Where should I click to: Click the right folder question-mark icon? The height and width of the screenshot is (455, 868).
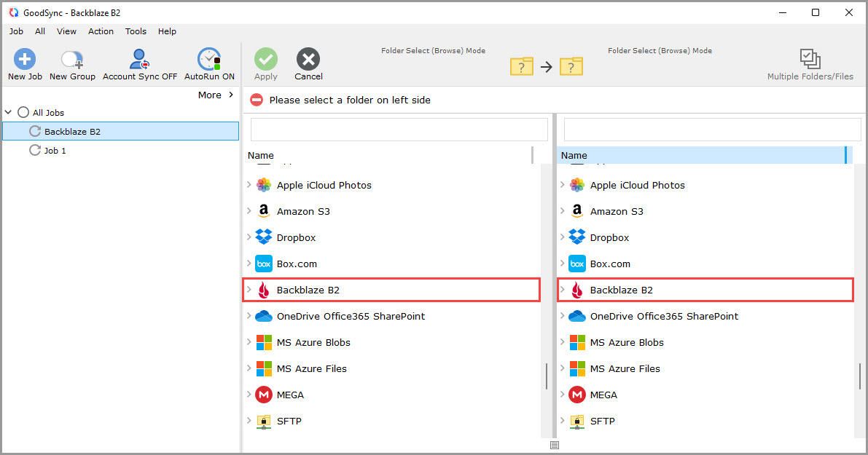tap(571, 66)
